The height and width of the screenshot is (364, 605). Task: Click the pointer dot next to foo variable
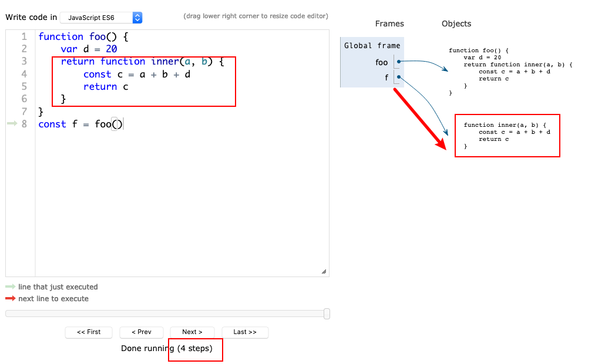tap(399, 62)
